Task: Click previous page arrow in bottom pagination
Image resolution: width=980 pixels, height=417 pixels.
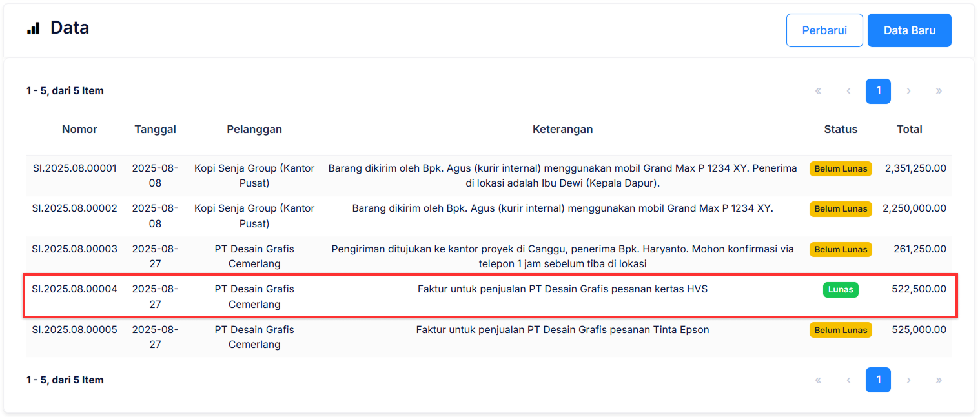Action: click(848, 380)
